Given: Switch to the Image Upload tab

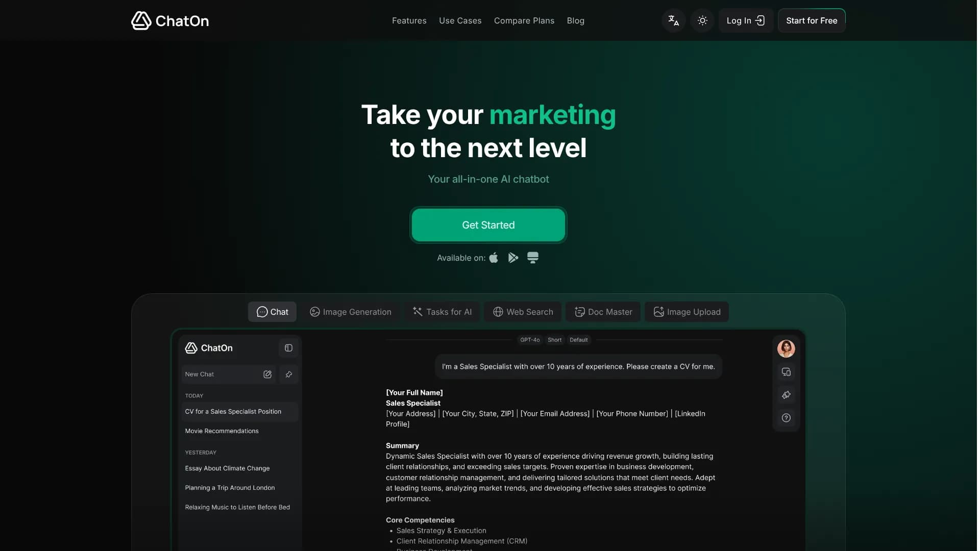Looking at the screenshot, I should [687, 312].
